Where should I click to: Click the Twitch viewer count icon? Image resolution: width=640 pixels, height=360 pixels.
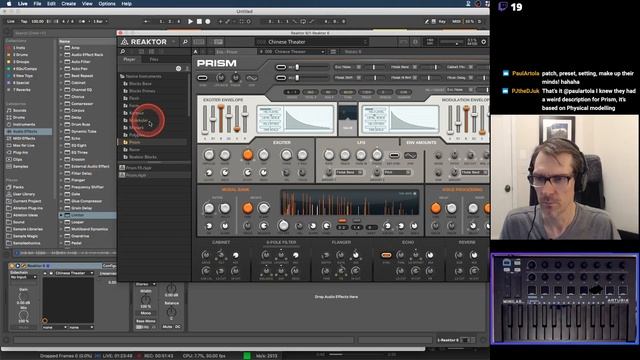(503, 7)
